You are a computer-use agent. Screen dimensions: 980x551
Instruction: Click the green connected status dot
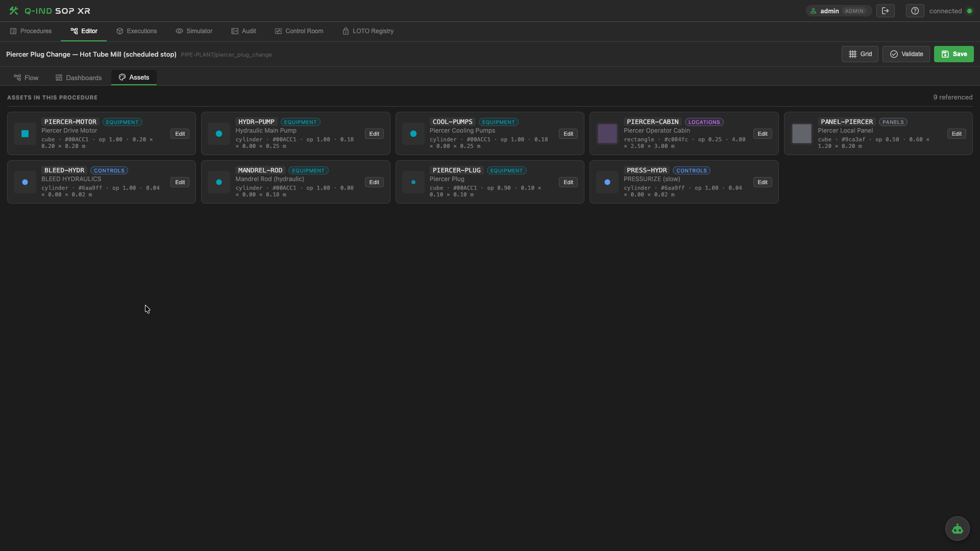pyautogui.click(x=969, y=11)
